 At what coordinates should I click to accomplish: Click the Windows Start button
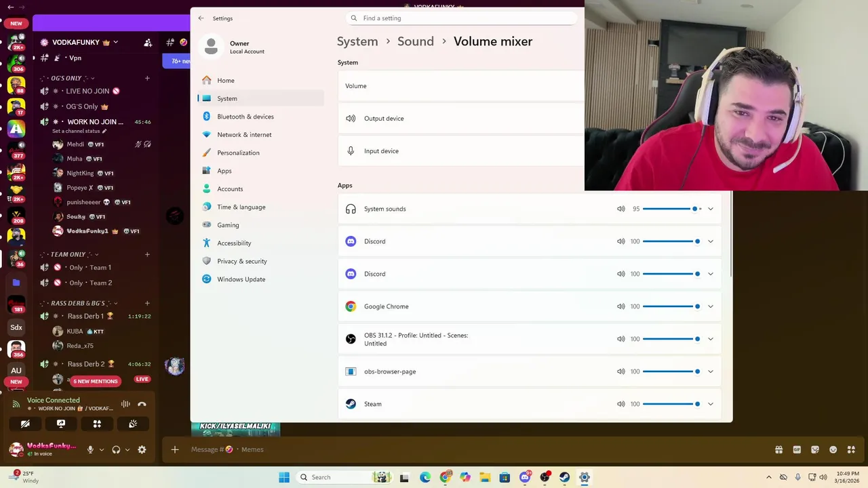(x=284, y=477)
